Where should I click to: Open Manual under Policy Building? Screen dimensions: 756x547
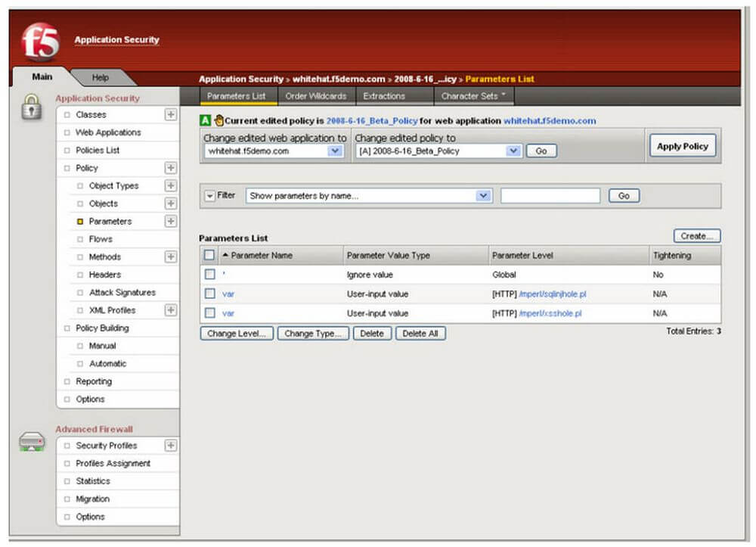click(x=102, y=346)
